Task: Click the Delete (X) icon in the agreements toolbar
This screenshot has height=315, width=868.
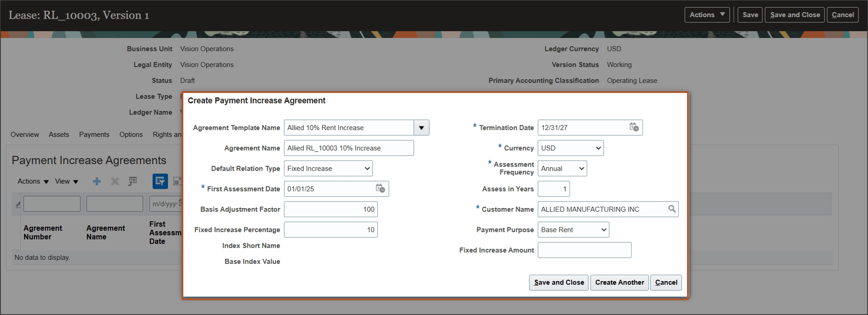Action: [115, 181]
